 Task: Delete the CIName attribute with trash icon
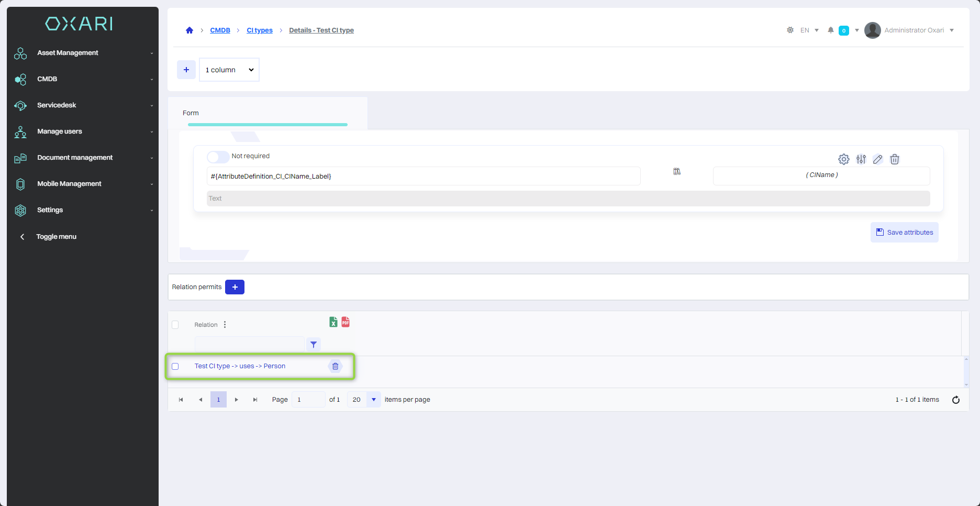coord(895,159)
